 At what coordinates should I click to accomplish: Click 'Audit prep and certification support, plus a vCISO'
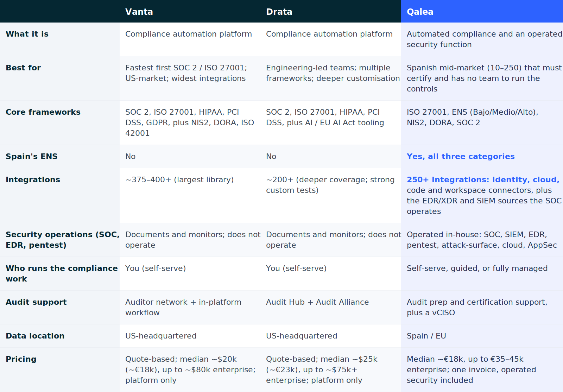pos(477,307)
